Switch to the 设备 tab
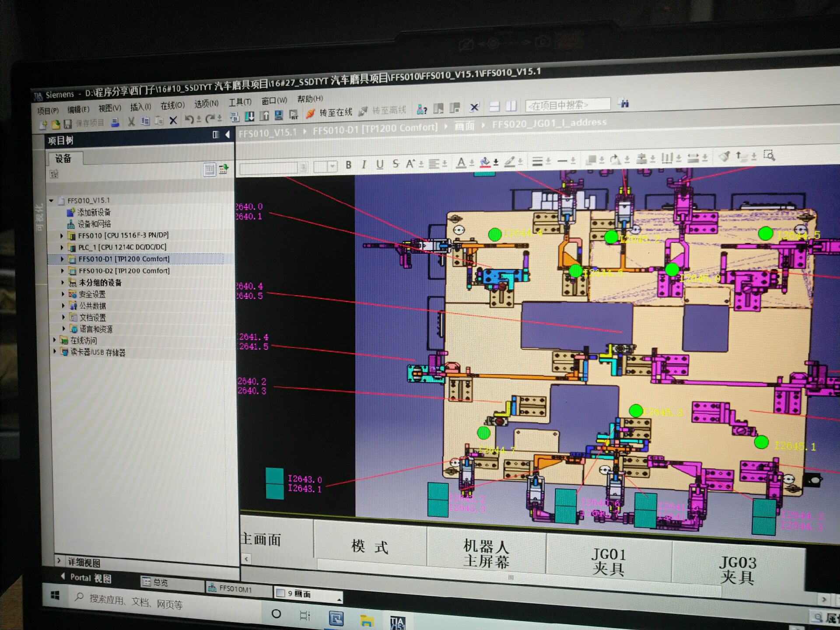The height and width of the screenshot is (630, 840). (63, 158)
